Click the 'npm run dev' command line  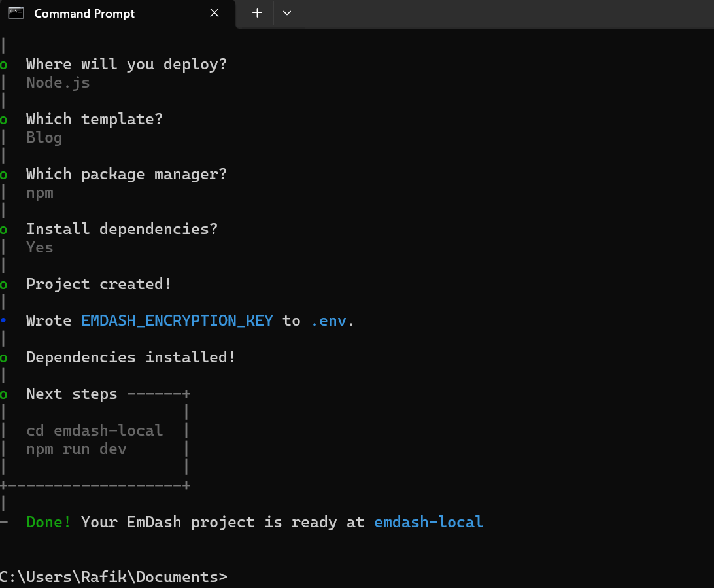[x=76, y=449]
